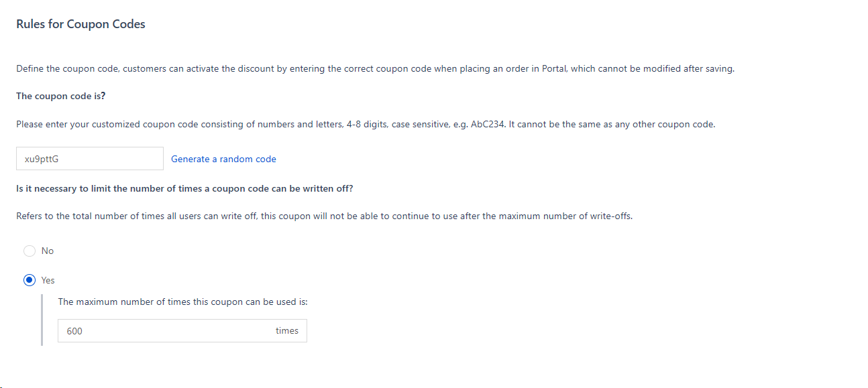Click the example code AbC234 in the hint

coord(488,124)
